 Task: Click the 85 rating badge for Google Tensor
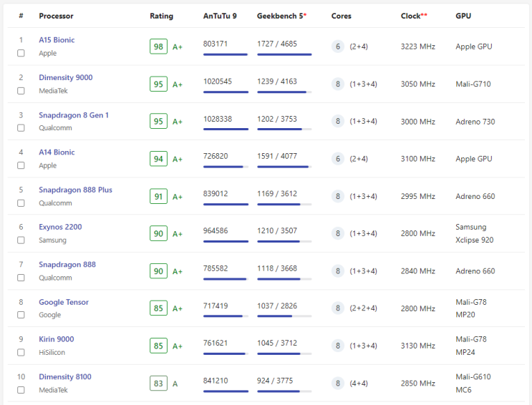(x=158, y=308)
